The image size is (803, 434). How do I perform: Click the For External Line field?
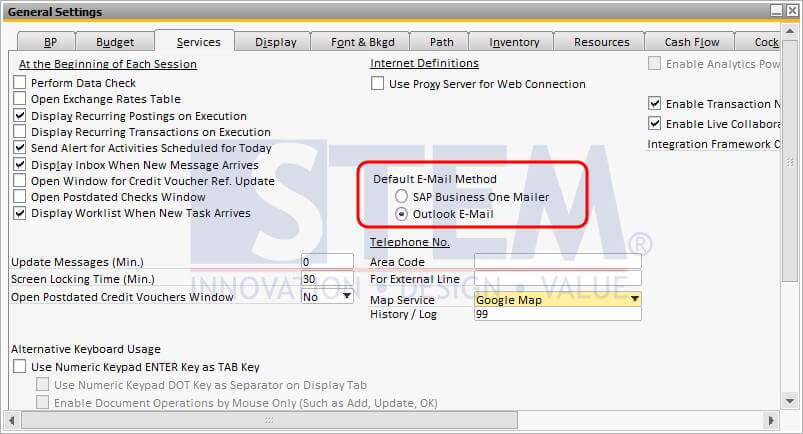558,278
